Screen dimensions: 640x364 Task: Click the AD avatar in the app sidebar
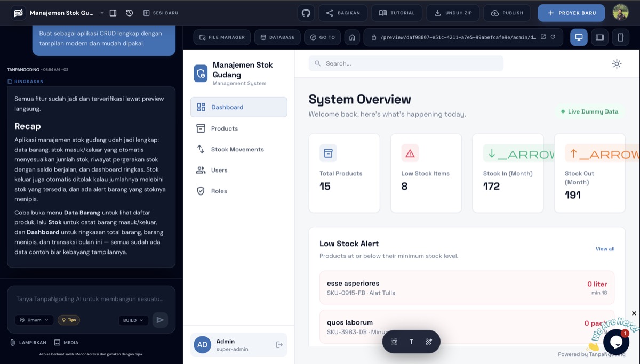(202, 345)
